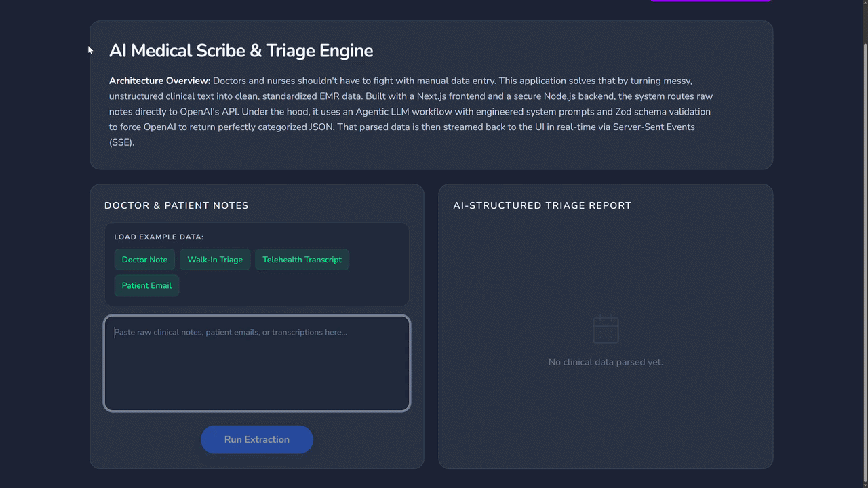Viewport: 868px width, 488px height.
Task: Click the AI-STRUCTURED TRIAGE REPORT heading
Action: point(541,205)
